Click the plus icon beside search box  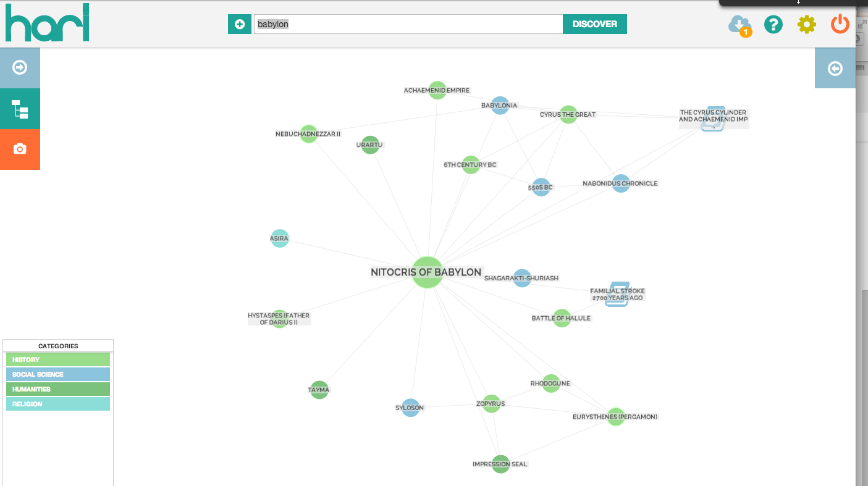click(240, 24)
